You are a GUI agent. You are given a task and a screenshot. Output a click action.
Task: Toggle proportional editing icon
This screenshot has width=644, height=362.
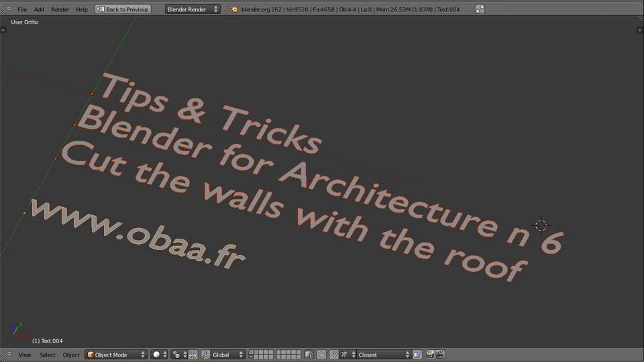pos(321,355)
